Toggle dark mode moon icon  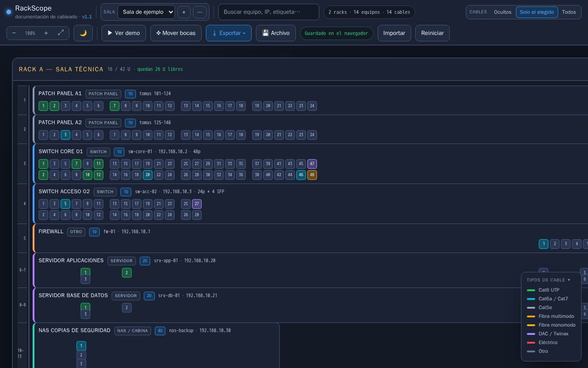point(83,33)
